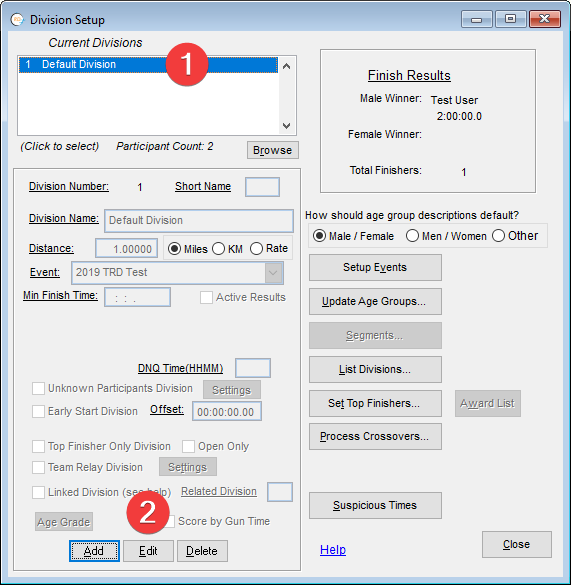Click the Suspicious Times button

375,506
